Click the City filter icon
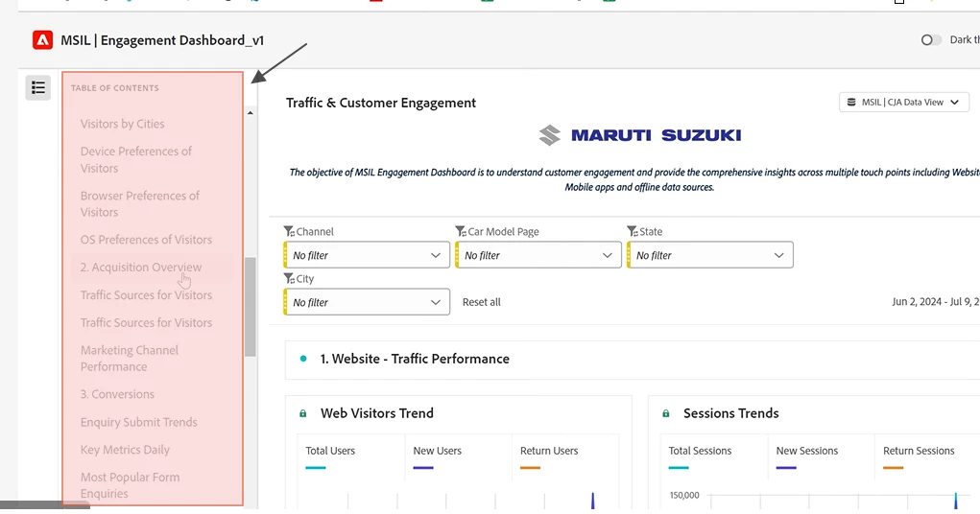Image resolution: width=980 pixels, height=514 pixels. pyautogui.click(x=289, y=278)
